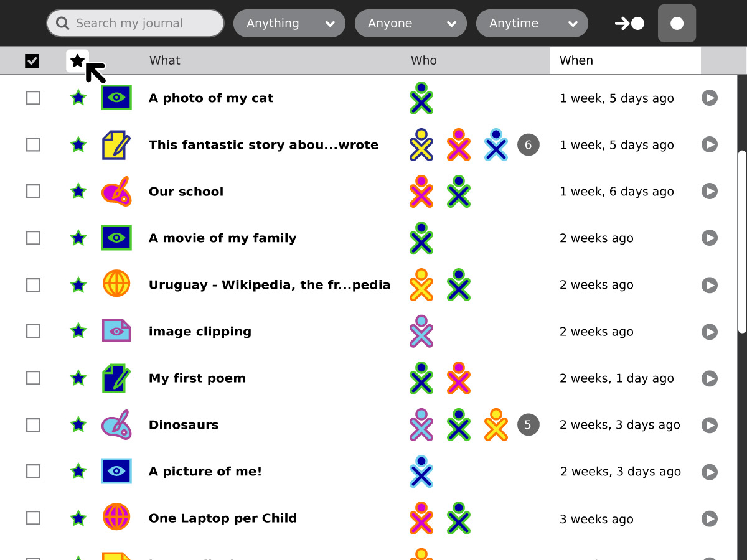The image size is (747, 560).
Task: Click the vertical scrollbar handle
Action: [741, 243]
